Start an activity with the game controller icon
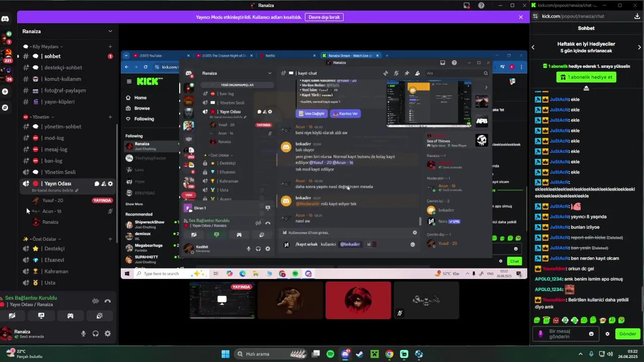644x362 pixels. pos(70,316)
